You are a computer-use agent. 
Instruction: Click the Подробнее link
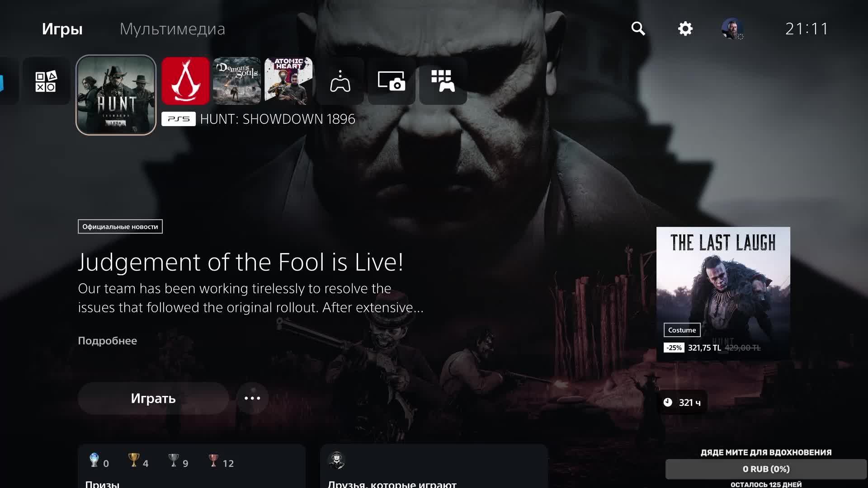(x=107, y=341)
